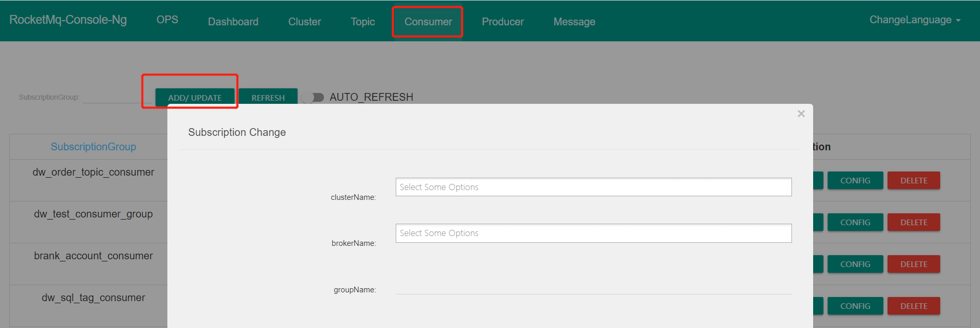980x328 pixels.
Task: Delete the dw_test_consumer_group subscription
Action: tap(913, 223)
